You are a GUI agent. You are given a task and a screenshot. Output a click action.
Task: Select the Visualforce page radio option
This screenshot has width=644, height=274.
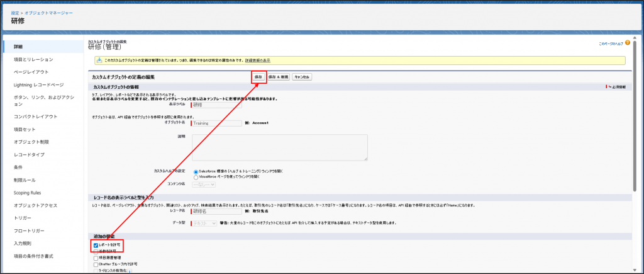pyautogui.click(x=197, y=177)
